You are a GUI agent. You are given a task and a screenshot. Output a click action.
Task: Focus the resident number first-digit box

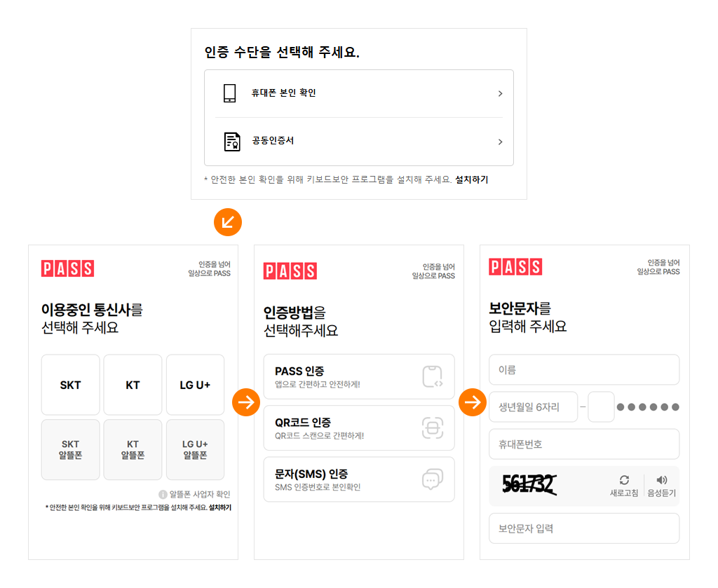point(601,406)
